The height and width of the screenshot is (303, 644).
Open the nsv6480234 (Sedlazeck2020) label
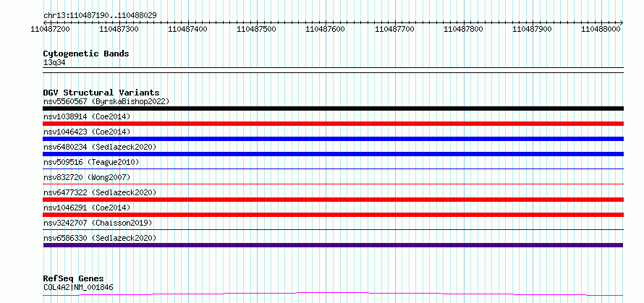[x=100, y=147]
